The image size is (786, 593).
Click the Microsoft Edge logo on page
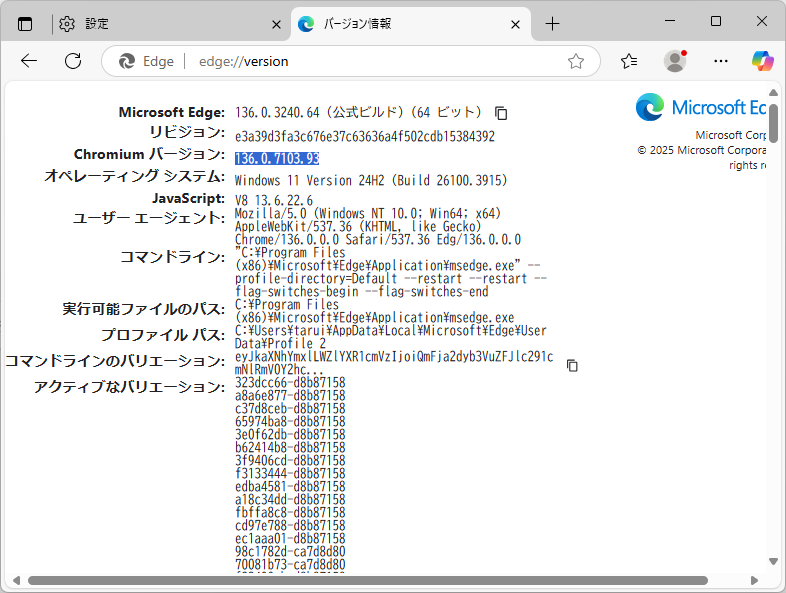tap(701, 107)
